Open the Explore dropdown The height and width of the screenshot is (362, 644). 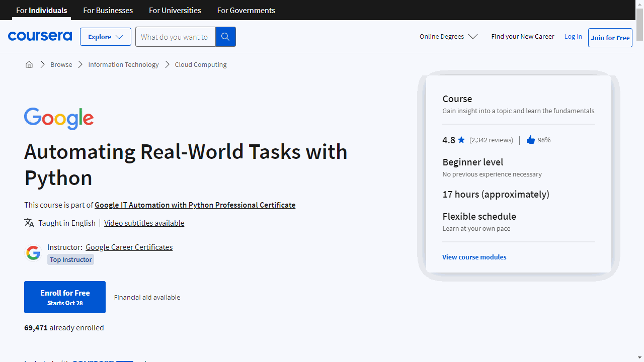(x=105, y=36)
